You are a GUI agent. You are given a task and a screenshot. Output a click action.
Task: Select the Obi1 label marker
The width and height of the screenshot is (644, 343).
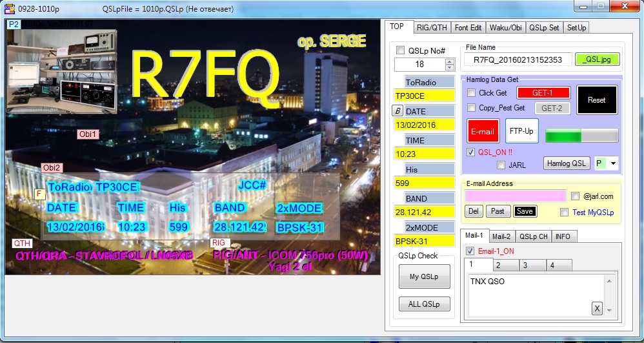click(x=88, y=134)
